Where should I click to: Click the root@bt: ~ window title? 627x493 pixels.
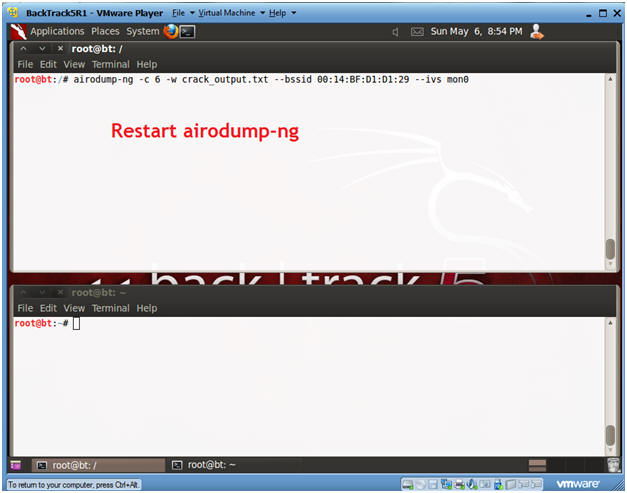click(99, 293)
